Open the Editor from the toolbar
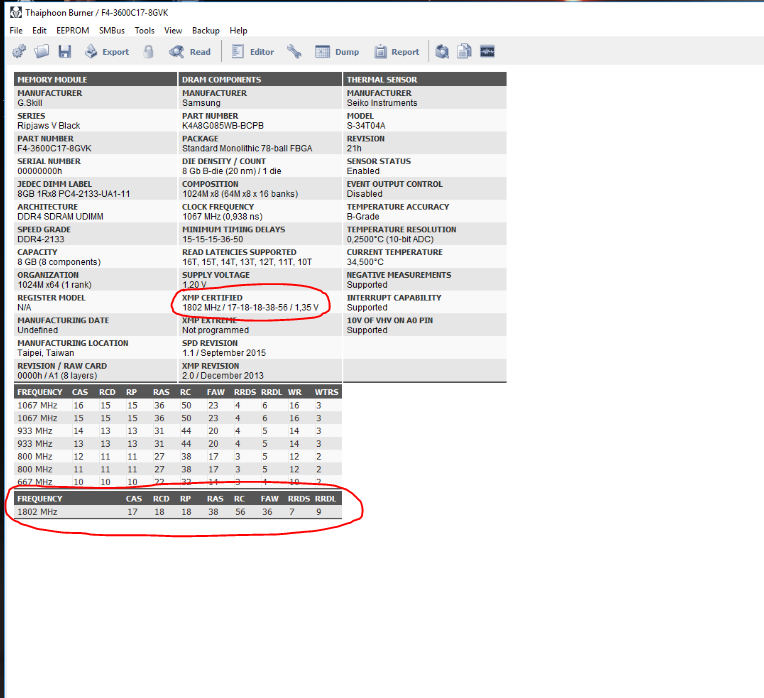 tap(252, 52)
